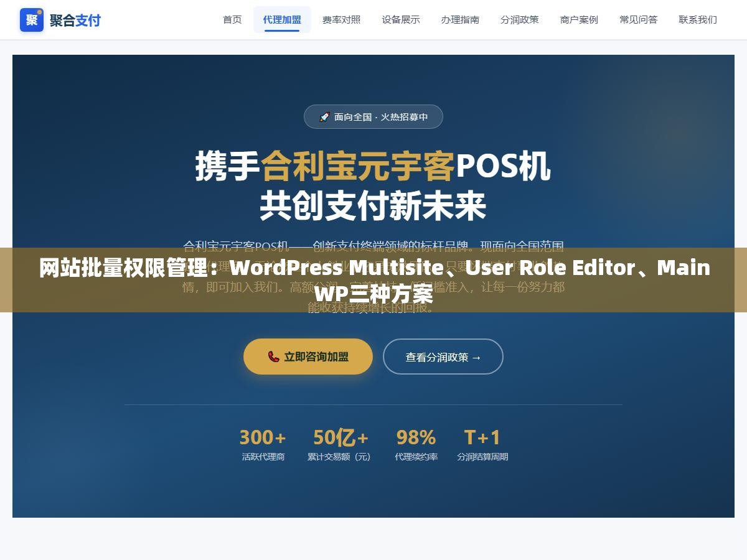Open 设备展示 in the navigation
Image resolution: width=747 pixels, height=560 pixels.
(x=401, y=20)
